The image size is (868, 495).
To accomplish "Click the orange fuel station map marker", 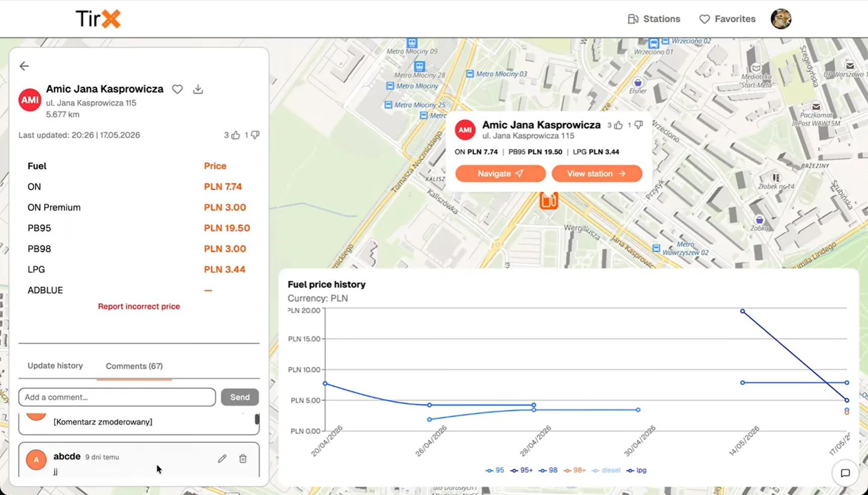I will click(549, 201).
